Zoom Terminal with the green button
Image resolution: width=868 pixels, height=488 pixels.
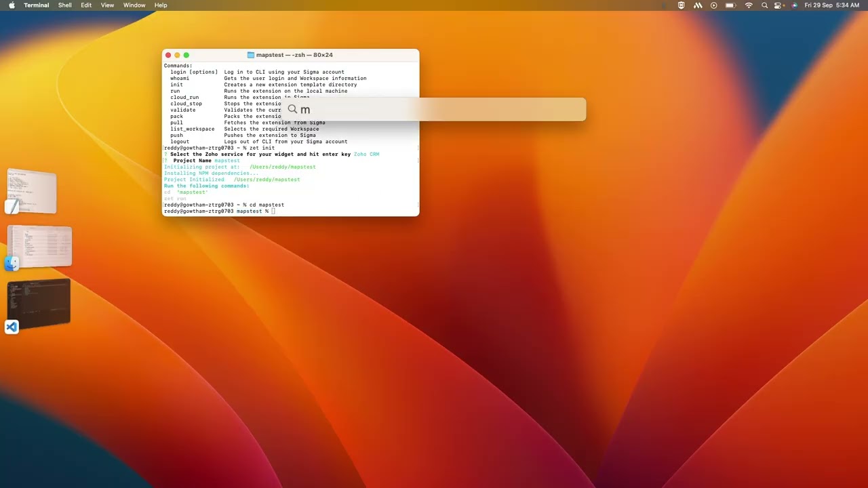tap(186, 55)
